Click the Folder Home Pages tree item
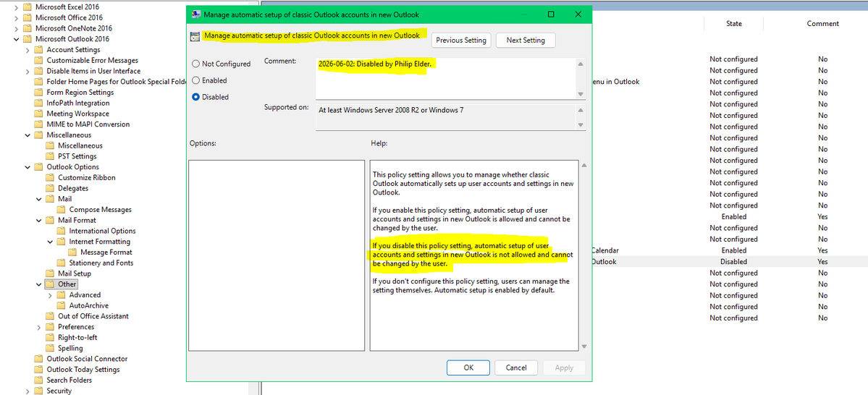Viewport: 868px width, 395px height. [x=116, y=81]
